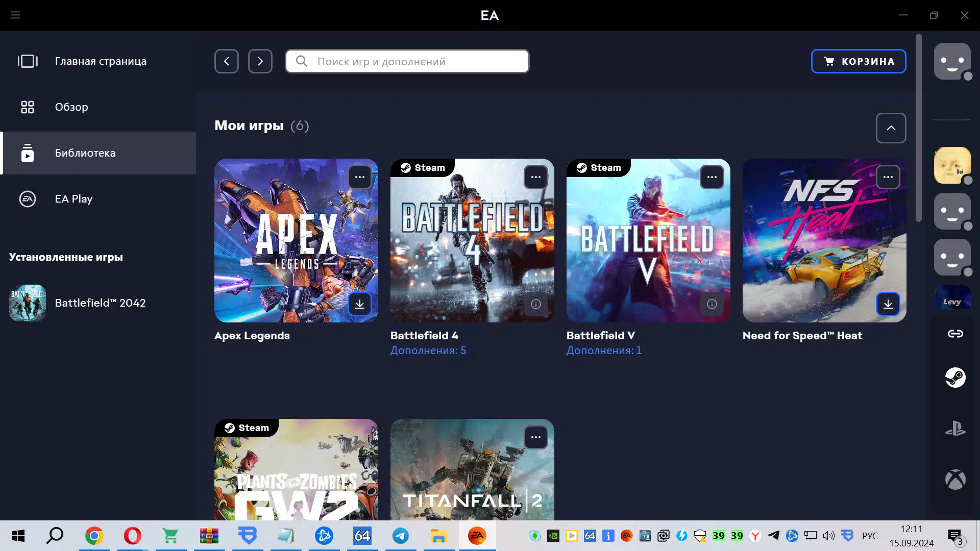The width and height of the screenshot is (980, 551).
Task: Open Plants vs Zombies GW2 cover
Action: pyautogui.click(x=296, y=469)
